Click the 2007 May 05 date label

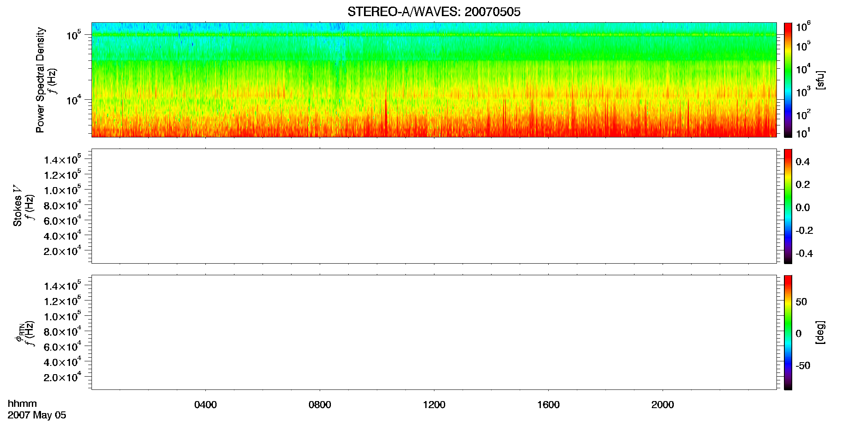pos(37,415)
